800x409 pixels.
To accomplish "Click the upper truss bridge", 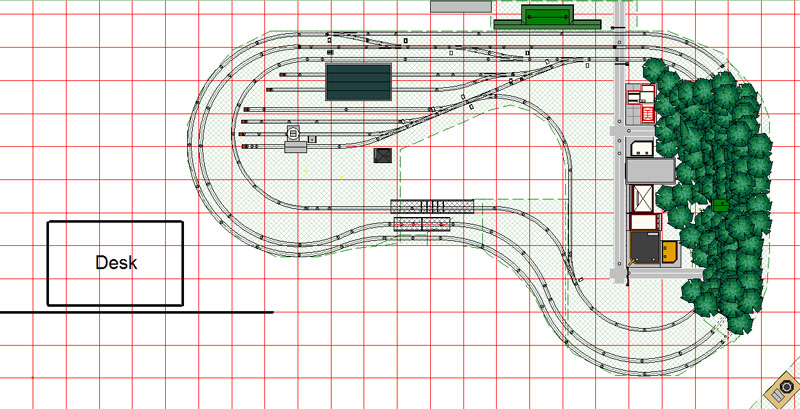I will point(431,206).
